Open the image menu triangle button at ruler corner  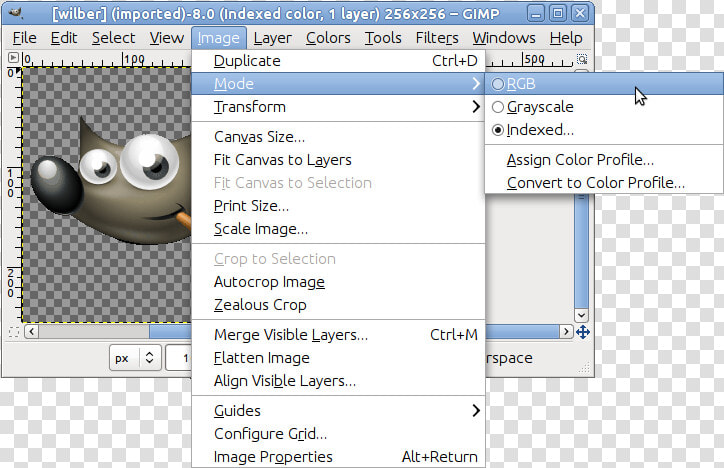click(x=13, y=58)
